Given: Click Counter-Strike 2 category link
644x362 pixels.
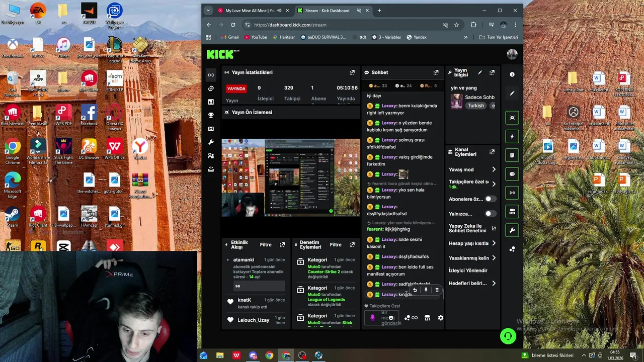Looking at the screenshot, I should [330, 271].
